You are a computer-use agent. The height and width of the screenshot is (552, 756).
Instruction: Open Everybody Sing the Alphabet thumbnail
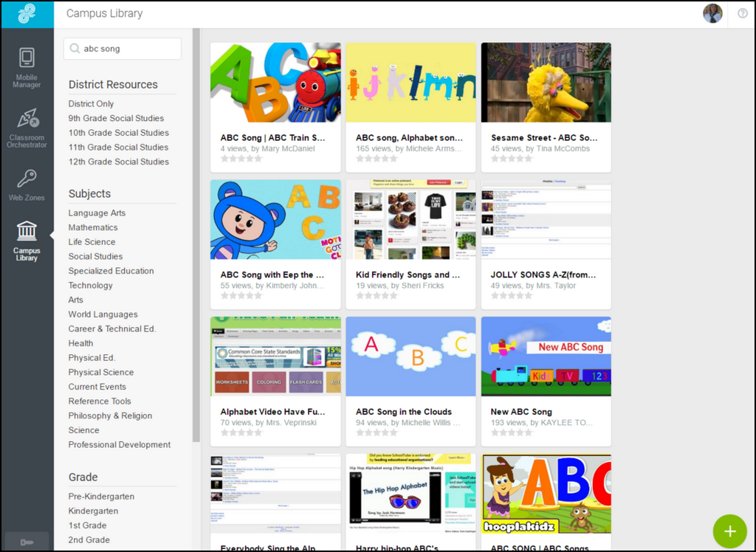275,493
